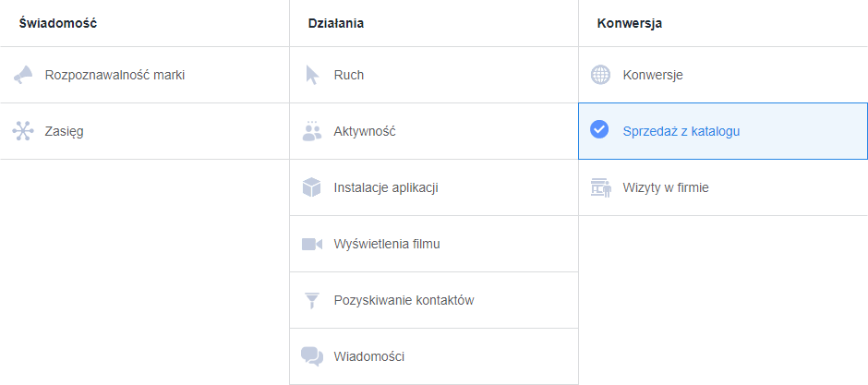The image size is (868, 385).
Task: Click the globe icon next to Konwersje
Action: tap(601, 75)
